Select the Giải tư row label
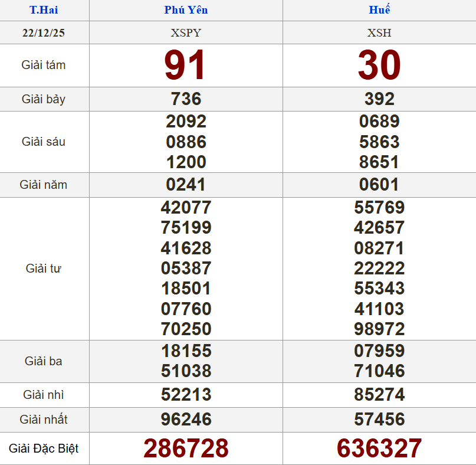 coord(44,268)
